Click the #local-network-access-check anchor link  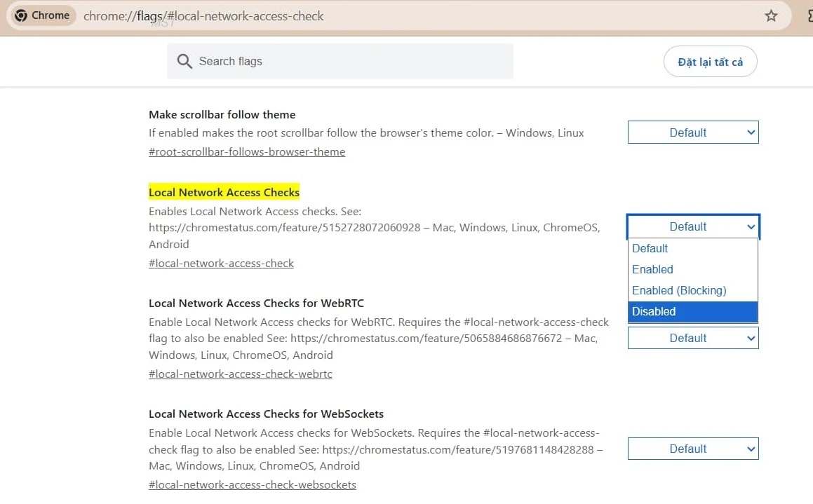tap(221, 264)
